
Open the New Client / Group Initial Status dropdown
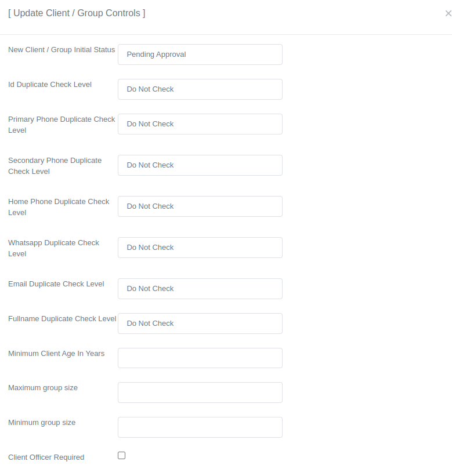pyautogui.click(x=200, y=54)
